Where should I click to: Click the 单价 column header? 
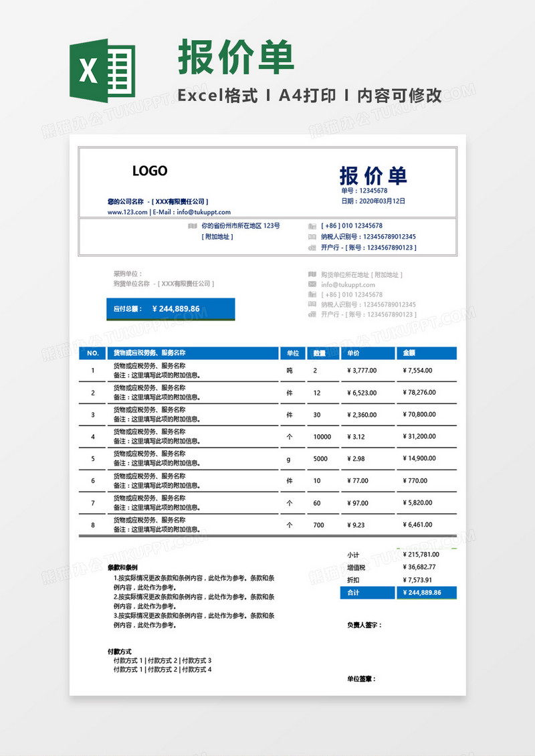(368, 353)
